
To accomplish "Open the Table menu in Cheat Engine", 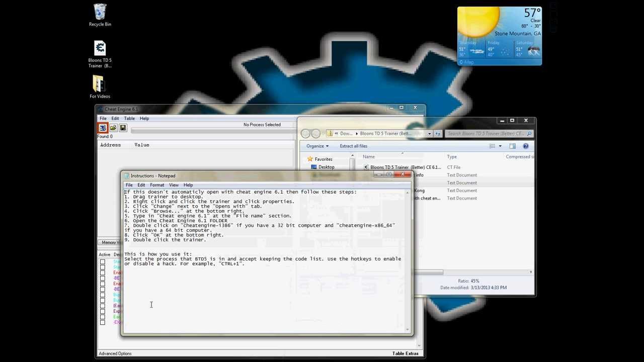I will [x=129, y=119].
